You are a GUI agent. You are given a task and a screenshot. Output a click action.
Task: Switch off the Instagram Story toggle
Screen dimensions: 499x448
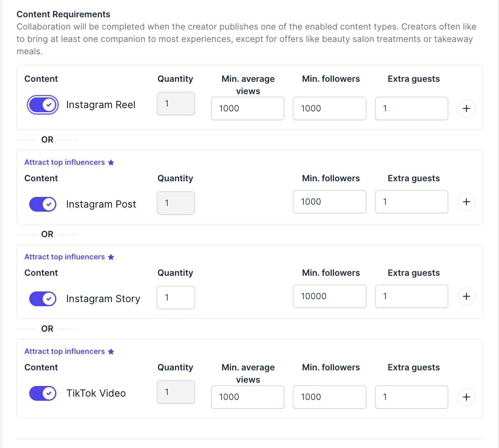(x=43, y=299)
